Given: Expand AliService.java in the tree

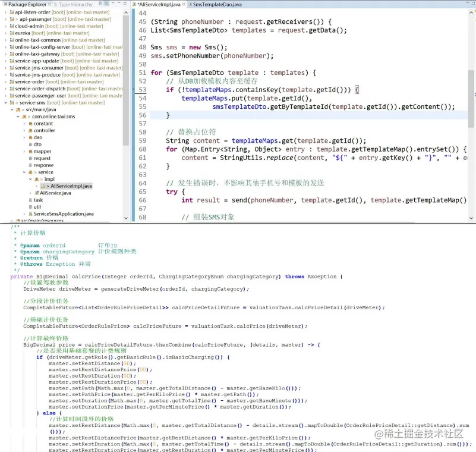Looking at the screenshot, I should (30, 193).
